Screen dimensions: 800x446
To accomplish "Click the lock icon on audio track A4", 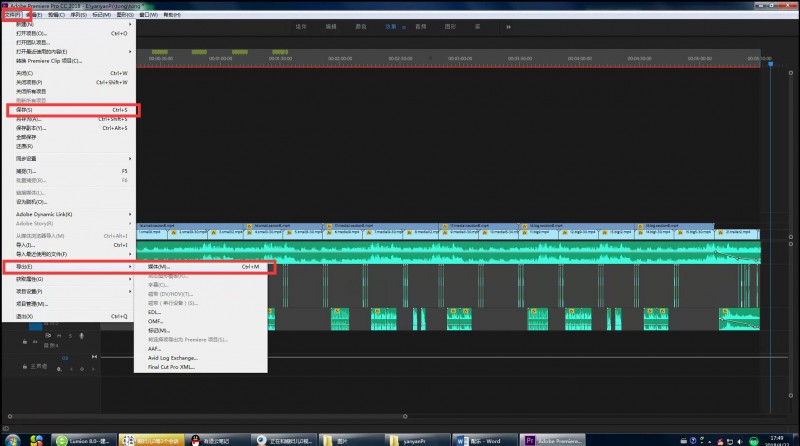I will click(x=26, y=340).
